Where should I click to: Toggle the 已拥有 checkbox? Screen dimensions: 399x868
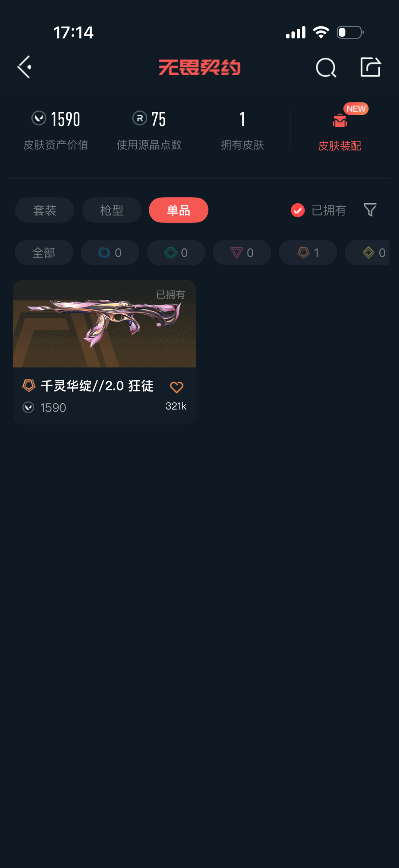(x=297, y=210)
